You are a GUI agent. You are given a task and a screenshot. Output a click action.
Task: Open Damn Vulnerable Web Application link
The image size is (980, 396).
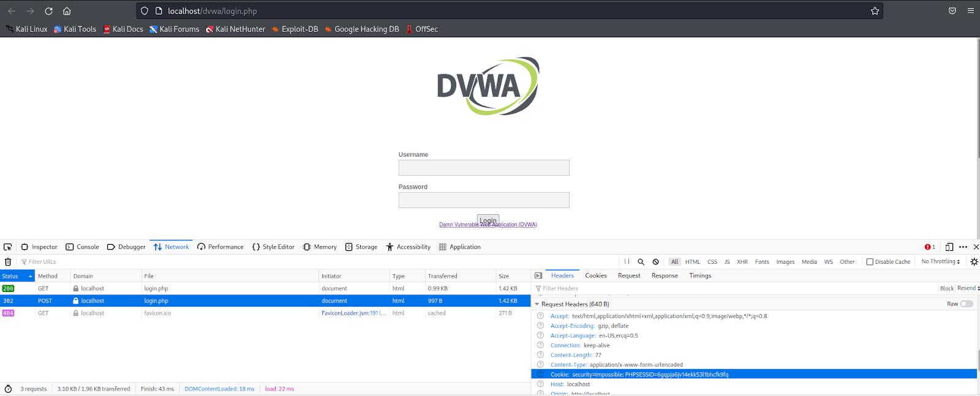click(x=488, y=225)
